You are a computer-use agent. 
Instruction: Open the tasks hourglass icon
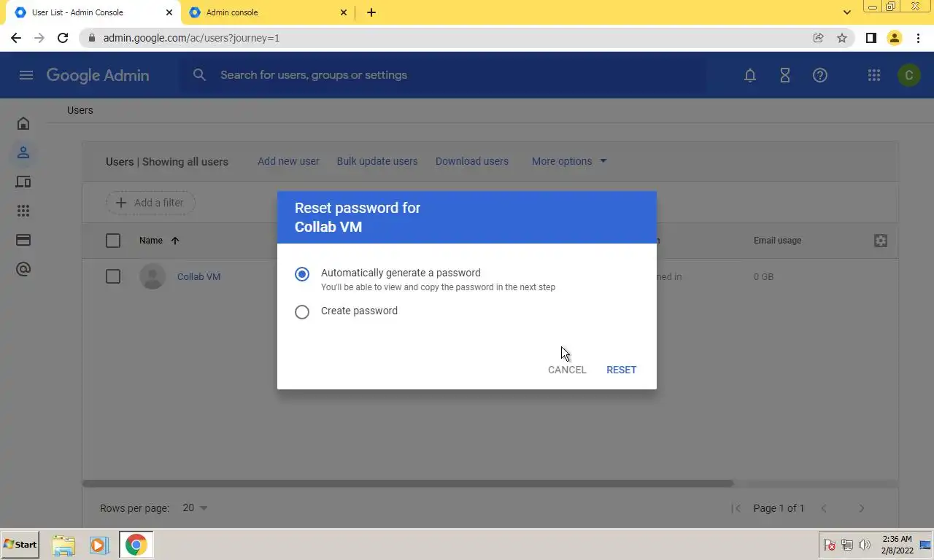[x=785, y=75]
